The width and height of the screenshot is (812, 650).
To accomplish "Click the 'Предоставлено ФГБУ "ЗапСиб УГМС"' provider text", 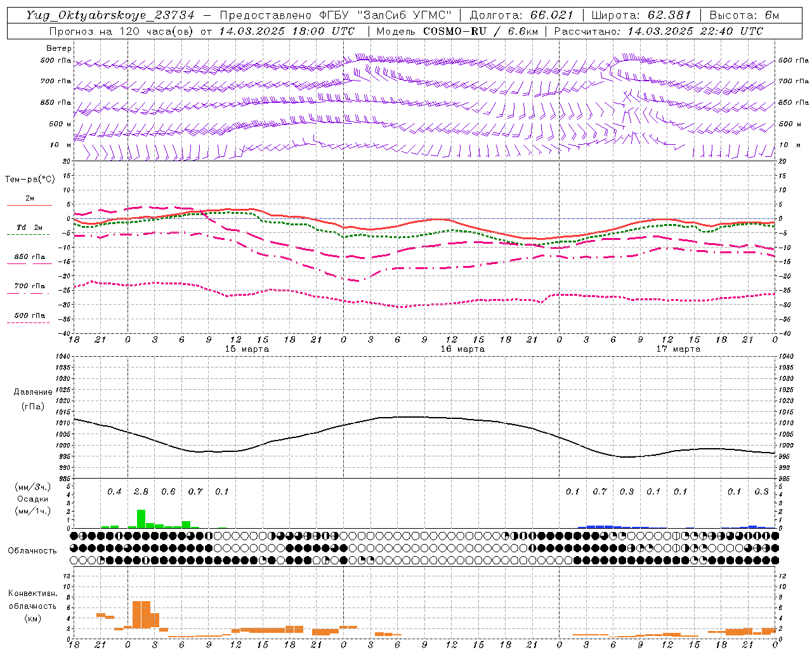I will click(336, 15).
